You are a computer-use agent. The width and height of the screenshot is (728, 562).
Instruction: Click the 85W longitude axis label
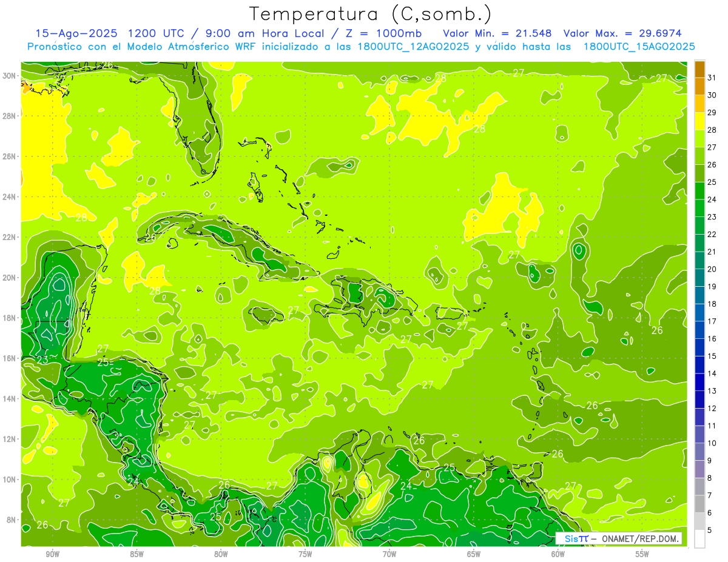click(x=136, y=554)
